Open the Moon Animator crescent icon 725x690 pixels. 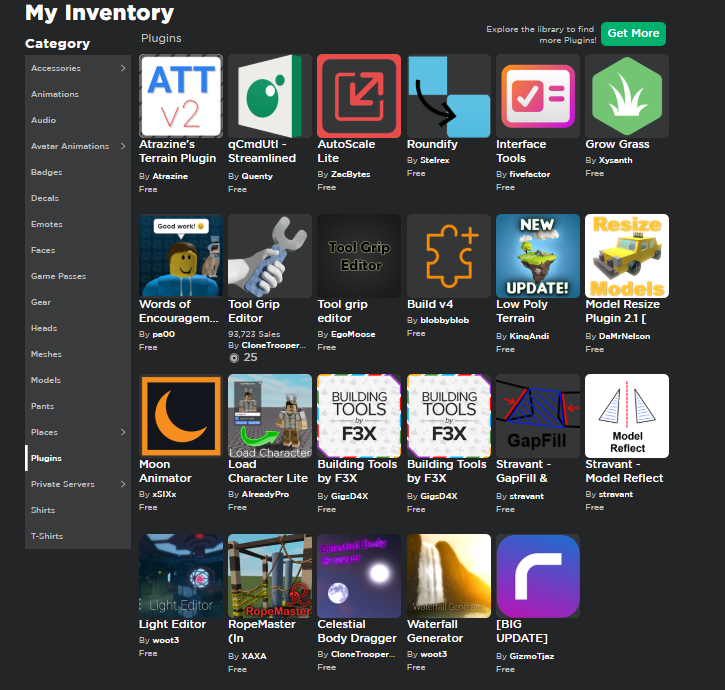pyautogui.click(x=181, y=416)
